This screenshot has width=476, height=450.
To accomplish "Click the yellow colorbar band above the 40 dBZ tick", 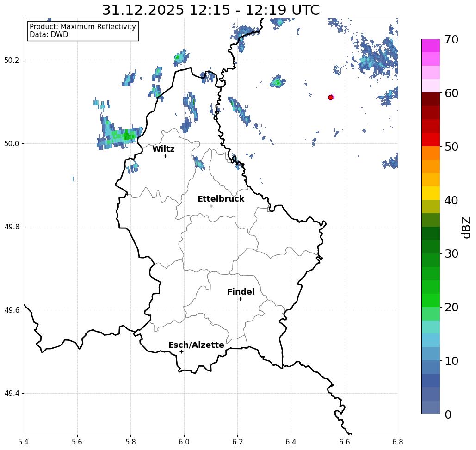I will pos(431,193).
